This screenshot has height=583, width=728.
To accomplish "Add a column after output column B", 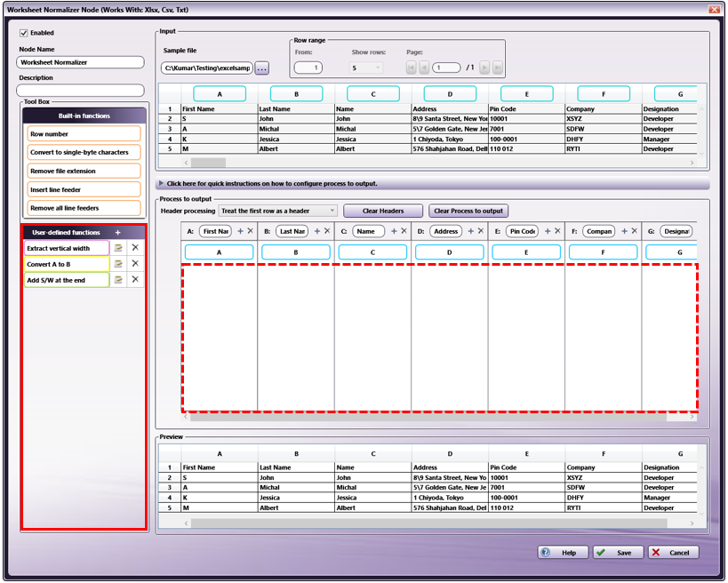I will click(317, 231).
